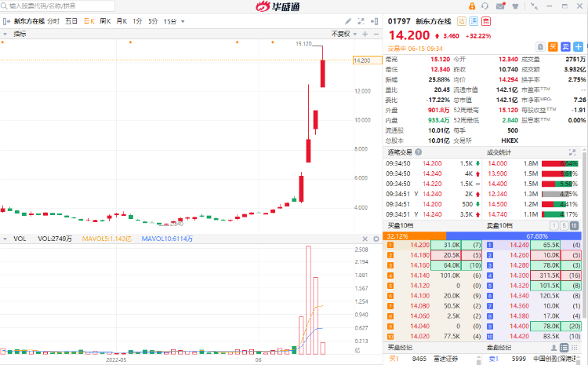This screenshot has height=365, width=588.
Task: Switch to 1分 one-minute chart
Action: pyautogui.click(x=137, y=21)
